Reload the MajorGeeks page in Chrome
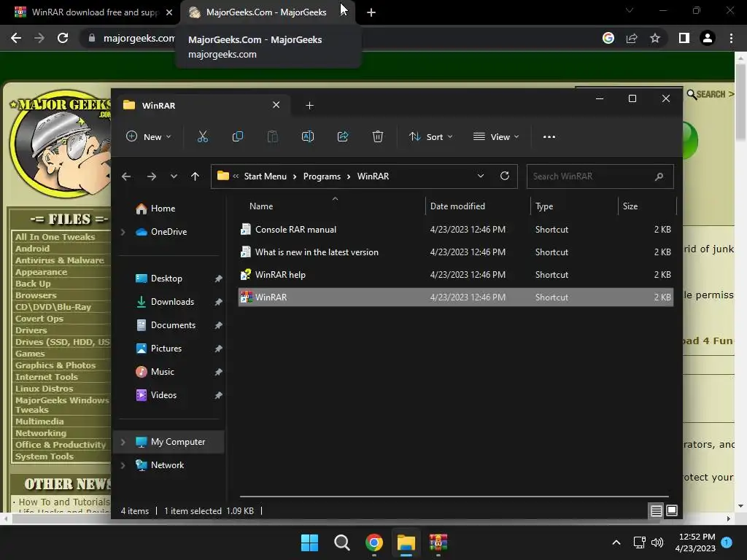 coord(63,38)
